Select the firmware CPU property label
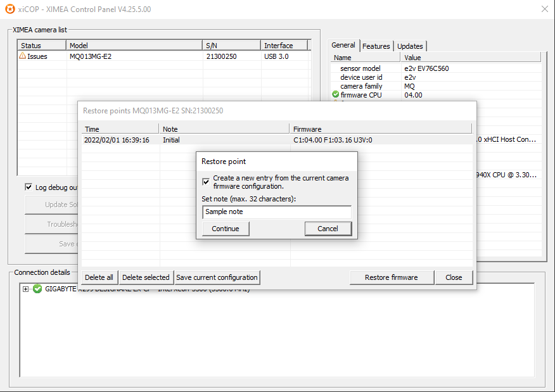Viewport: 555px width, 392px height. pyautogui.click(x=361, y=95)
